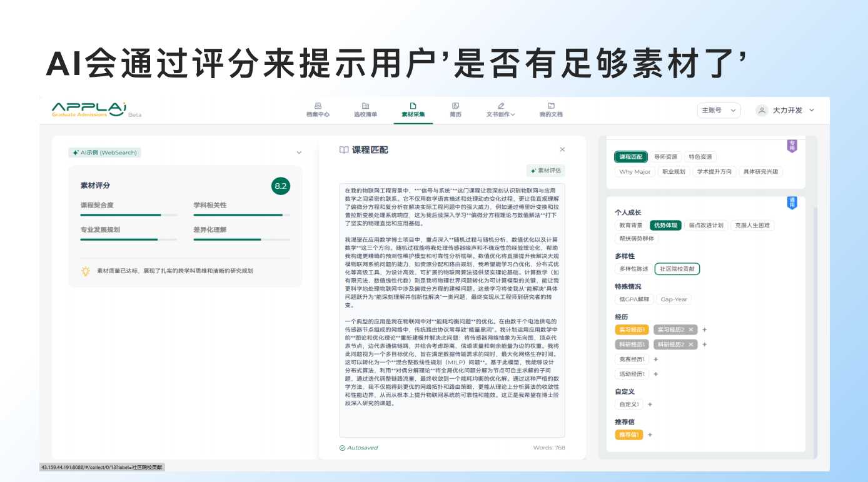Screen dimensions: 868x482
Task: Open 我的文档 folder icon
Action: [551, 106]
